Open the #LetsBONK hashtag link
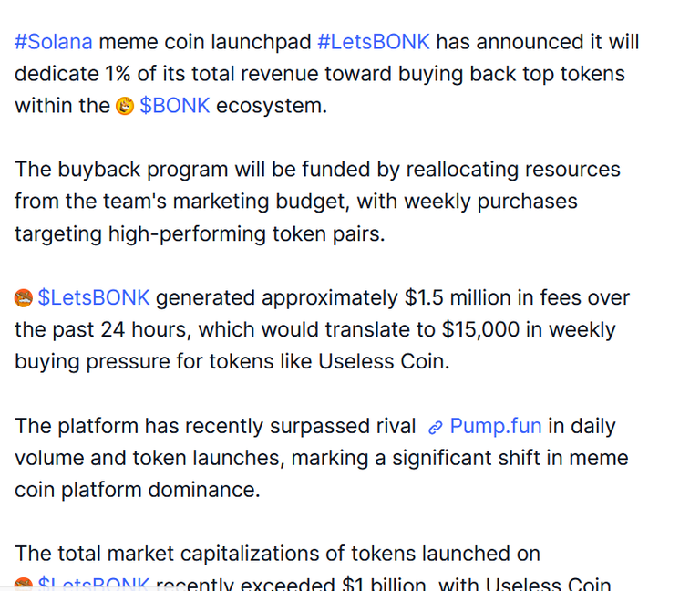The image size is (700, 591). click(374, 42)
